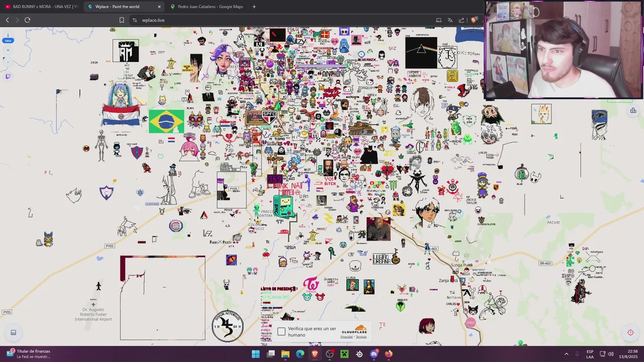The height and width of the screenshot is (362, 644).
Task: Click the SPFC badge pixel art
Action: point(269,117)
